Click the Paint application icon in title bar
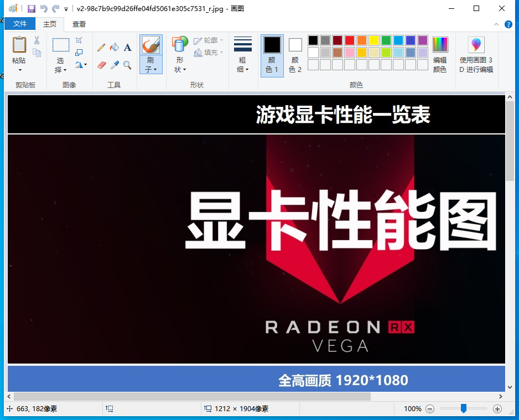 coord(13,9)
